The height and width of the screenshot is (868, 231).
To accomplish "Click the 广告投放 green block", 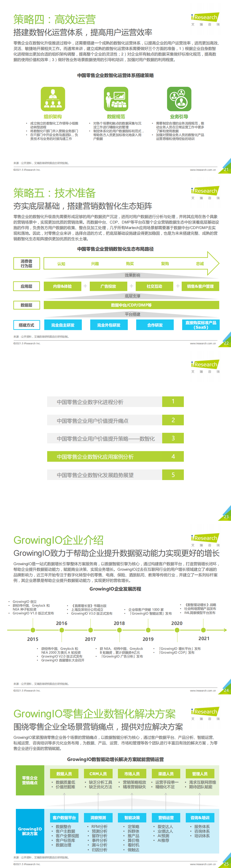I will point(108,286).
